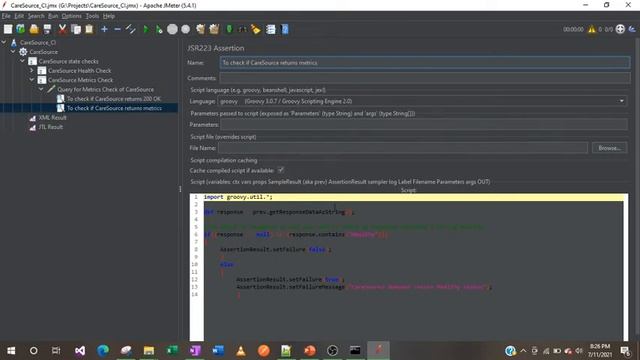
Task: Open Windows Start menu
Action: pos(11,350)
